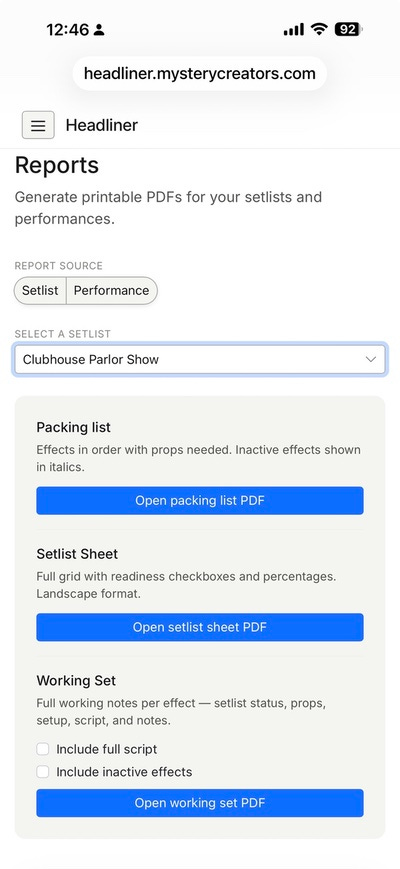Screen dimensions: 400x869
Task: Enable Include inactive effects checkbox
Action: 43,771
